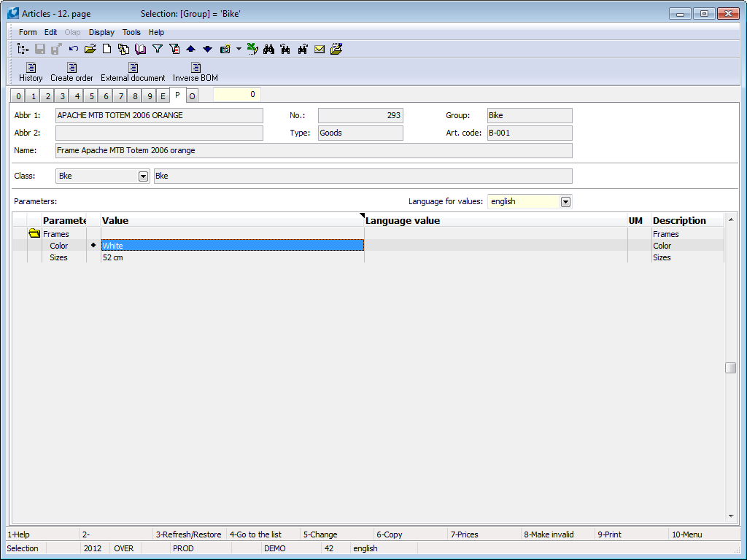Open External document
The width and height of the screenshot is (747, 560).
pyautogui.click(x=133, y=72)
